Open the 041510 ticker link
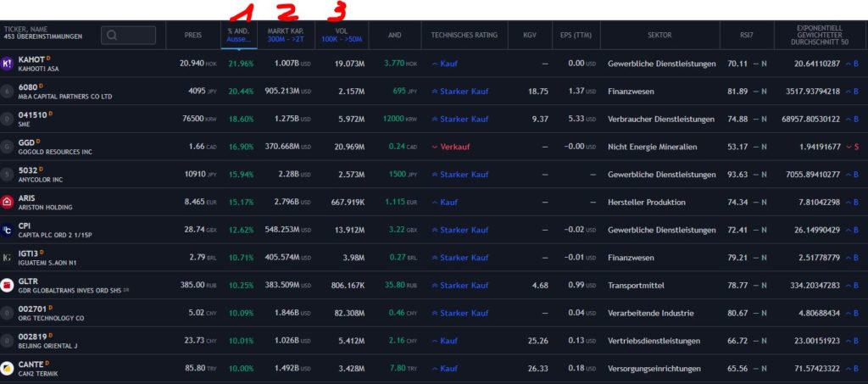The width and height of the screenshot is (868, 384). [x=33, y=115]
